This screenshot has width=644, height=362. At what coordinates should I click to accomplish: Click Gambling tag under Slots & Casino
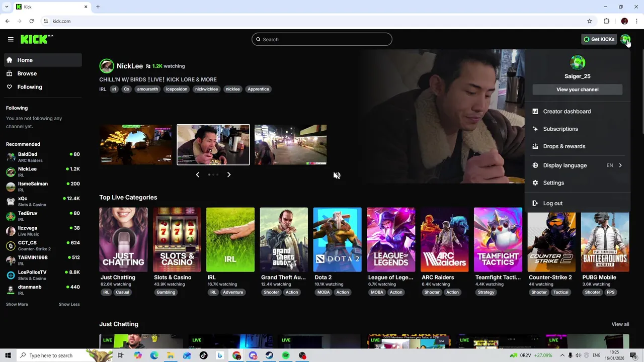click(166, 292)
